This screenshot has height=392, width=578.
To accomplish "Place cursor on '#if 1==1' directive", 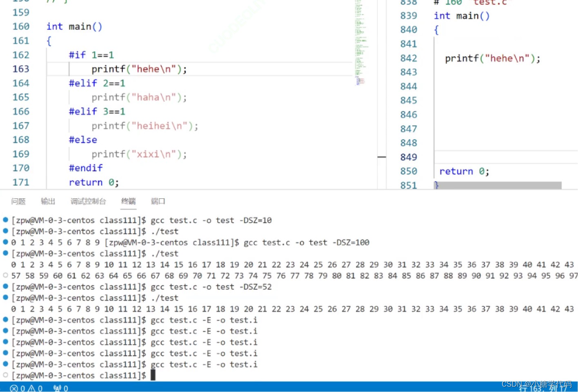I will 91,55.
